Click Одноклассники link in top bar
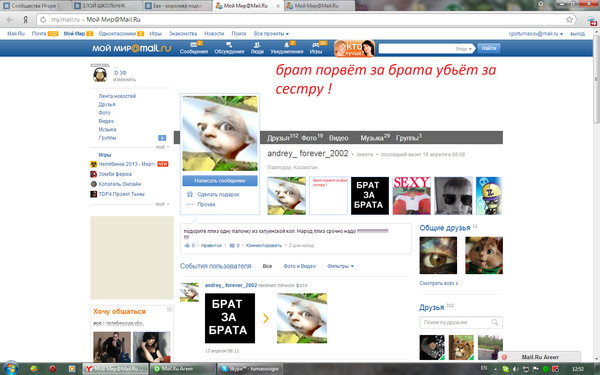The height and width of the screenshot is (375, 600). click(117, 34)
